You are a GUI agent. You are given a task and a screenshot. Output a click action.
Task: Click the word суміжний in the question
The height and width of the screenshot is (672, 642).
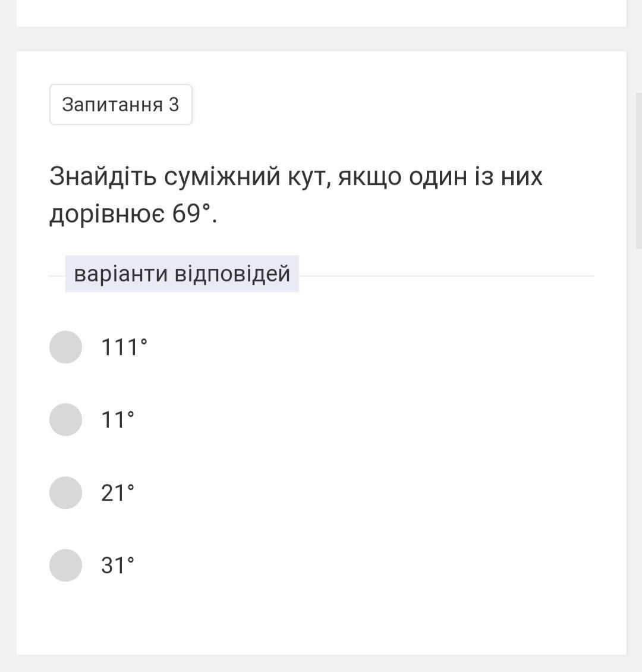[x=222, y=177]
